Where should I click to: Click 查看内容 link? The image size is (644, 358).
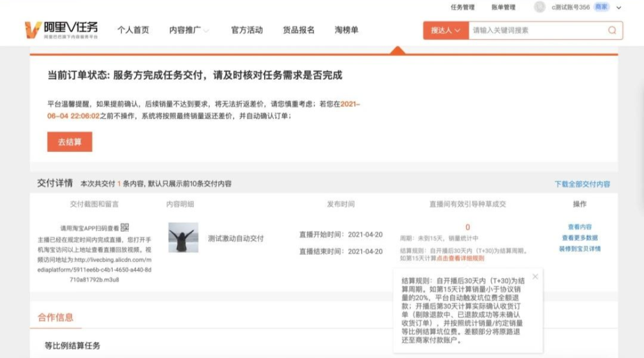[580, 227]
